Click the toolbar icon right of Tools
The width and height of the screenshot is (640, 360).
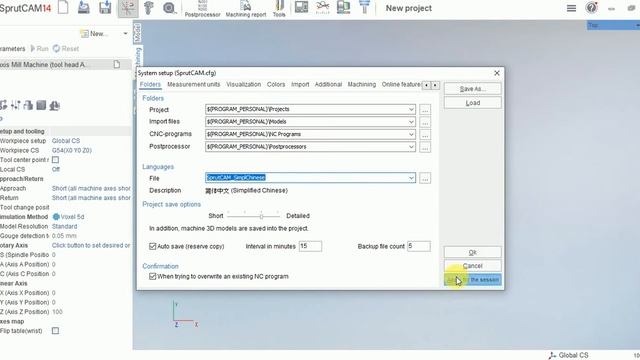point(301,7)
